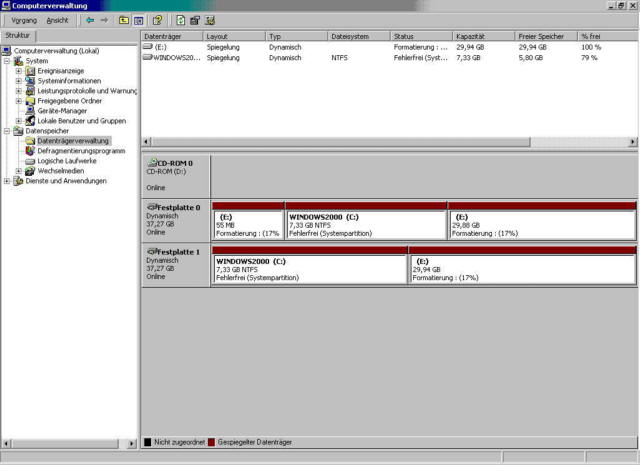Click the Datenspeicher icon
640x465 pixels.
[18, 131]
